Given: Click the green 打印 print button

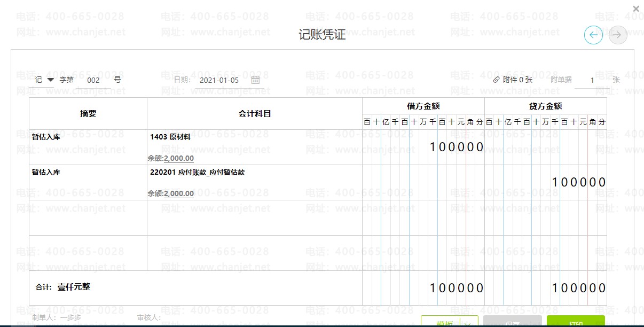Looking at the screenshot, I should tap(576, 322).
